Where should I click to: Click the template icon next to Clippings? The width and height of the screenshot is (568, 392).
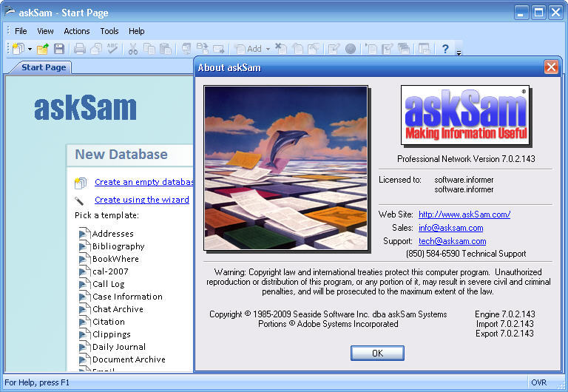point(84,334)
